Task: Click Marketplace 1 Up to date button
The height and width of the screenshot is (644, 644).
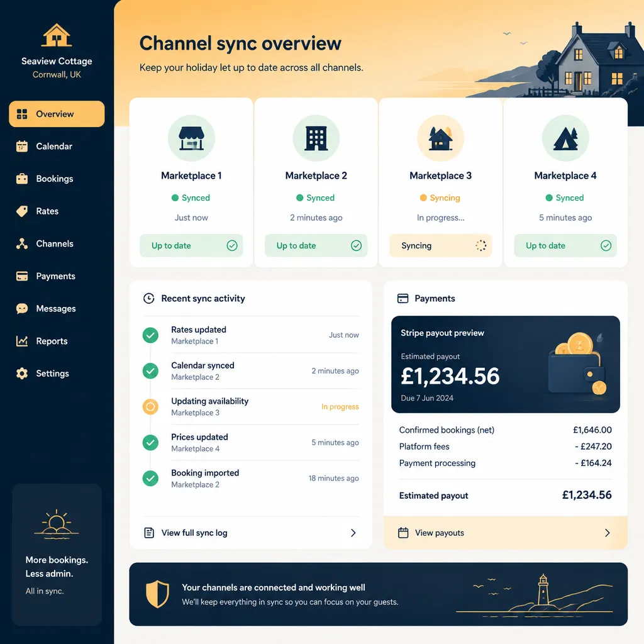Action: coord(191,246)
